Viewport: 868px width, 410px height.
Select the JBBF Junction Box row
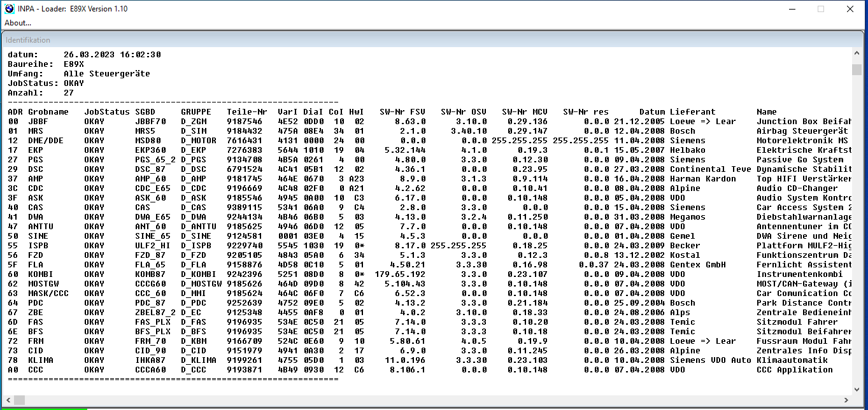pos(38,122)
